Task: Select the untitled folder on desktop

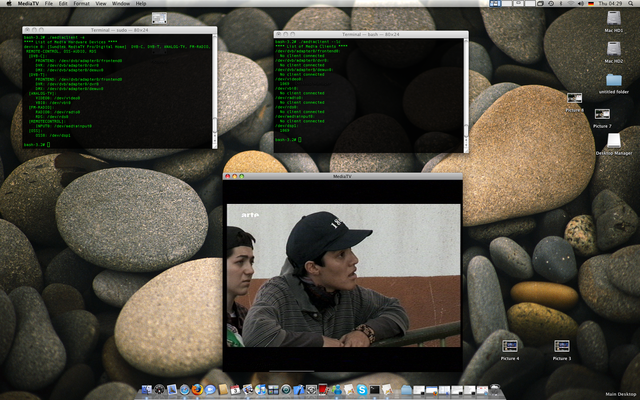Action: click(x=613, y=80)
